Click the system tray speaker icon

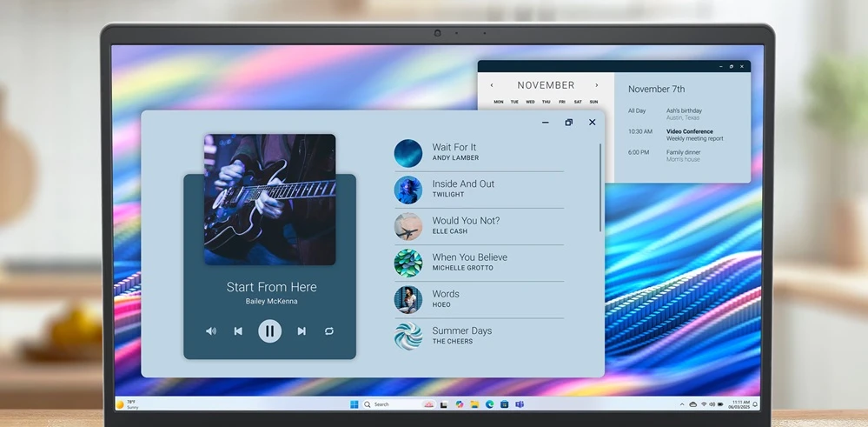[x=712, y=404]
